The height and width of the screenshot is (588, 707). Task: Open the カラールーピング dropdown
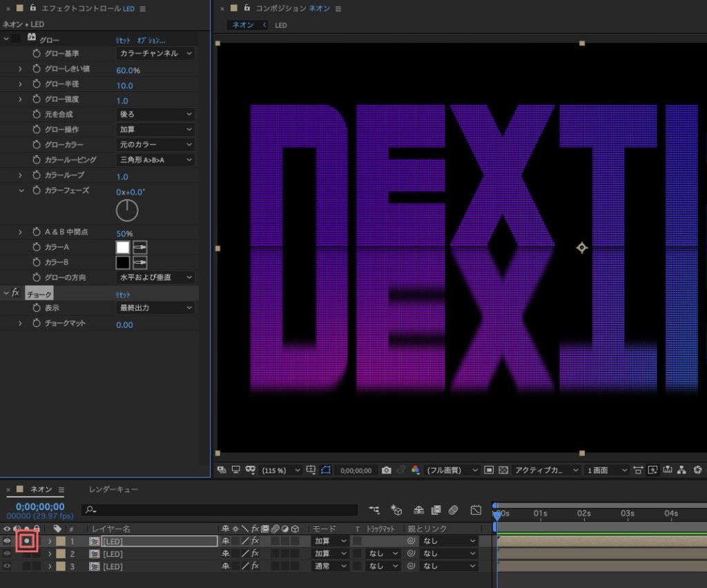(x=155, y=159)
